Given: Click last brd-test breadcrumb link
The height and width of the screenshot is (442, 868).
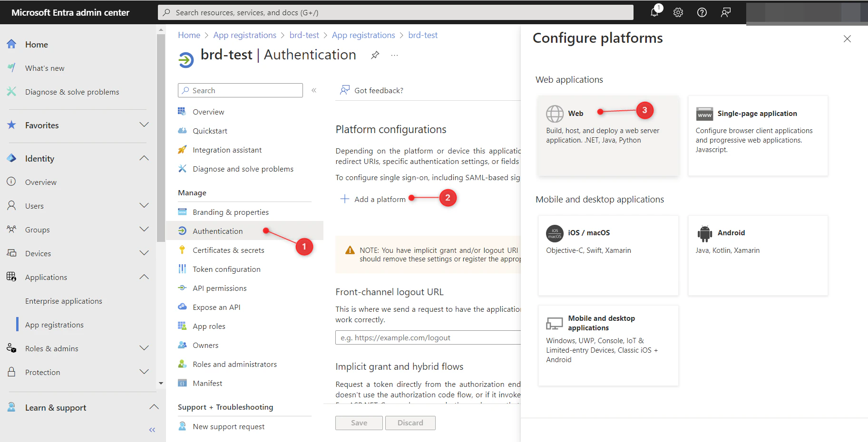Looking at the screenshot, I should 423,35.
